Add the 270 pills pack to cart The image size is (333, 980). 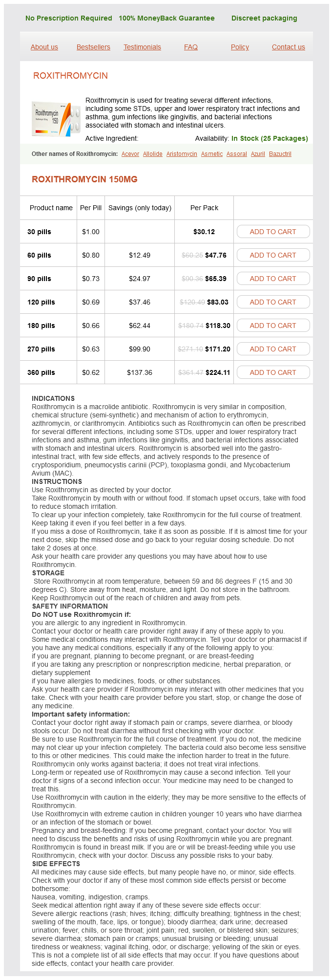click(x=273, y=349)
